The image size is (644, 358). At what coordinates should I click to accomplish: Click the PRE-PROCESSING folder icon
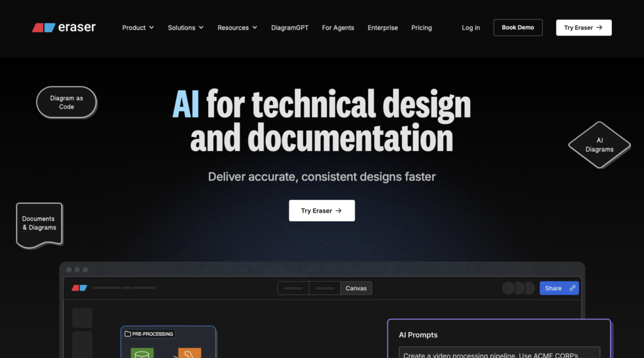coord(128,333)
